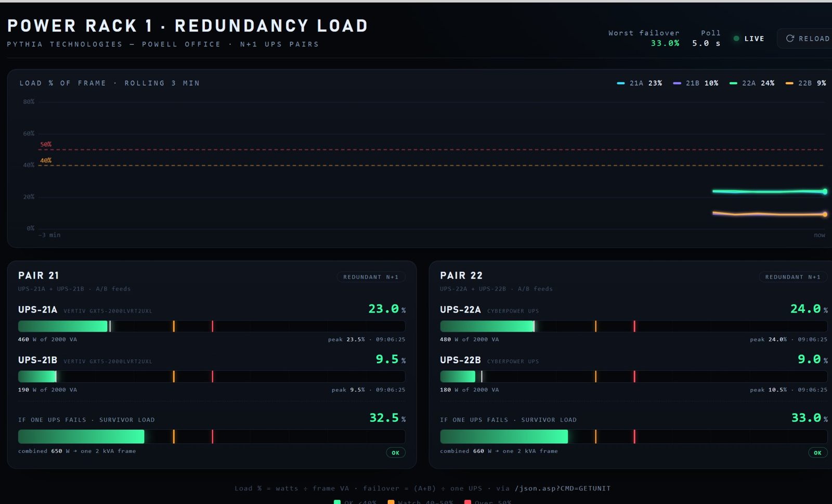Viewport: 832px width, 504px height.
Task: Click the Load % of Frame chart heading
Action: (109, 83)
